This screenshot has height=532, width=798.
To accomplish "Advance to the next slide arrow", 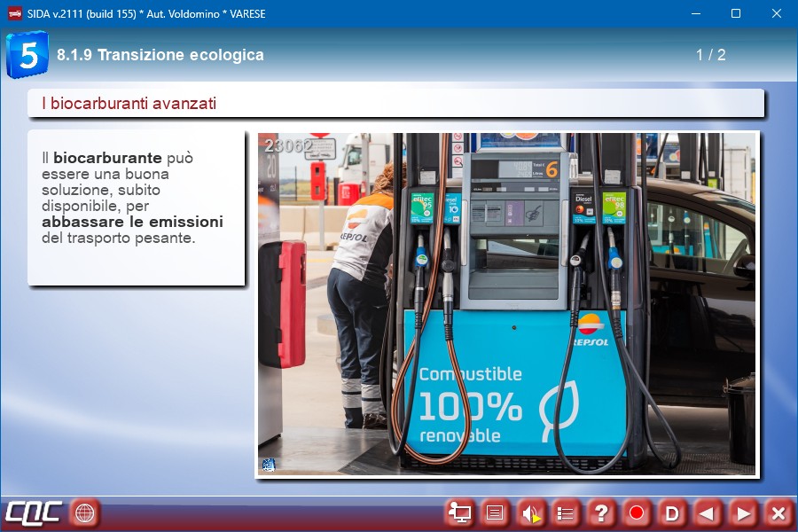I will tap(743, 512).
